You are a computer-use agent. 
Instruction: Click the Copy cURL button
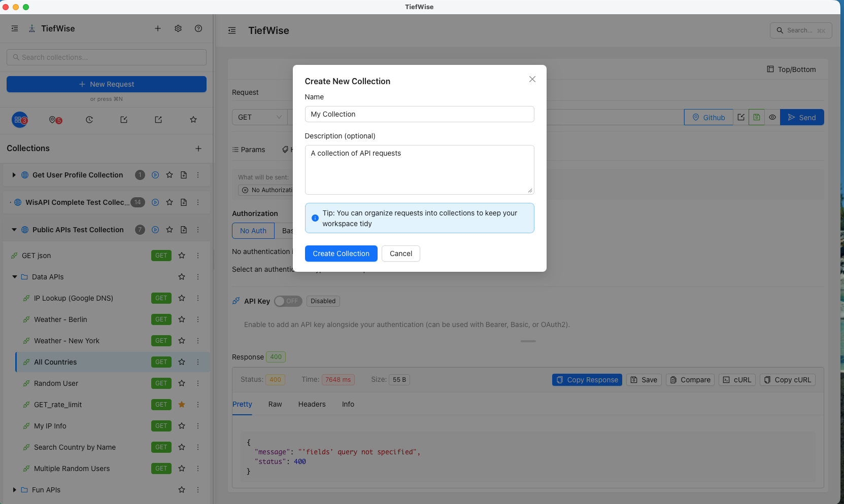tap(788, 380)
